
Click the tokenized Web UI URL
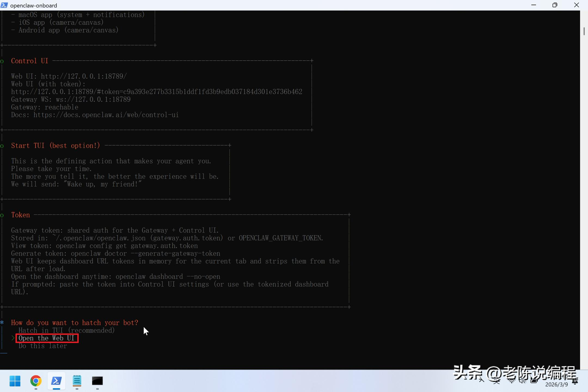click(157, 92)
